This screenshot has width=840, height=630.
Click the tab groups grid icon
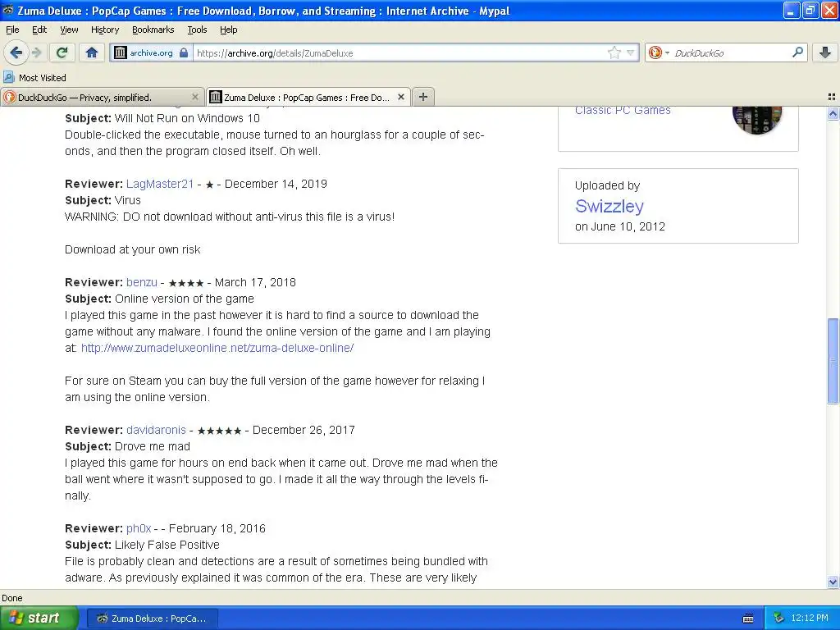coord(832,97)
